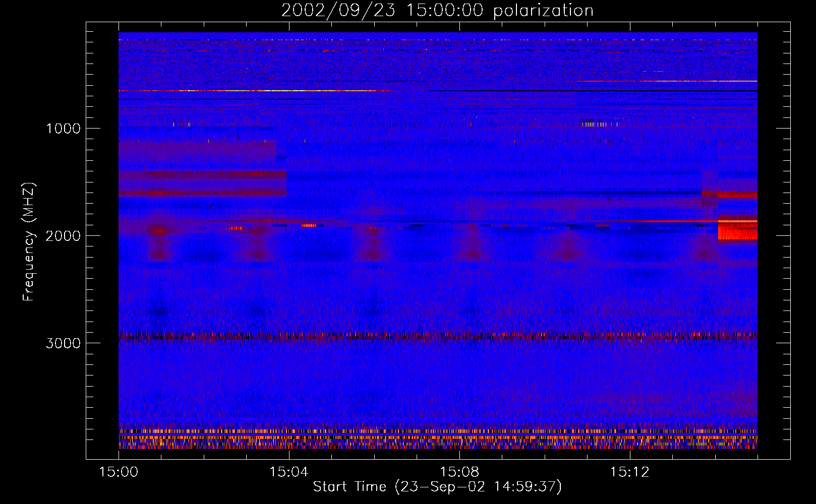This screenshot has width=816, height=504.
Task: Select the 'Start Time (23-Sep-02 14:59:37)' axis label
Action: click(437, 487)
